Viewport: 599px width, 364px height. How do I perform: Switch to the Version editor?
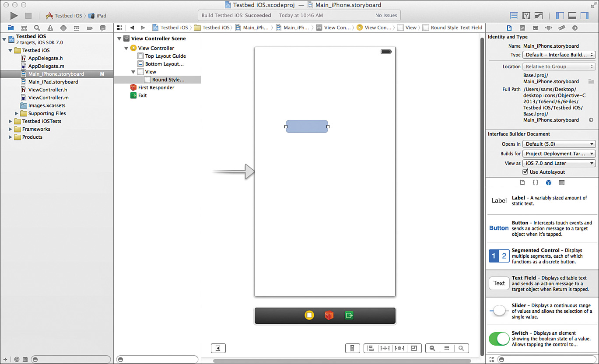539,16
